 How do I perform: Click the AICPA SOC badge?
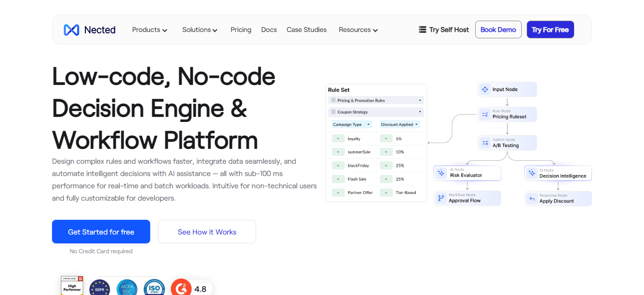127,288
